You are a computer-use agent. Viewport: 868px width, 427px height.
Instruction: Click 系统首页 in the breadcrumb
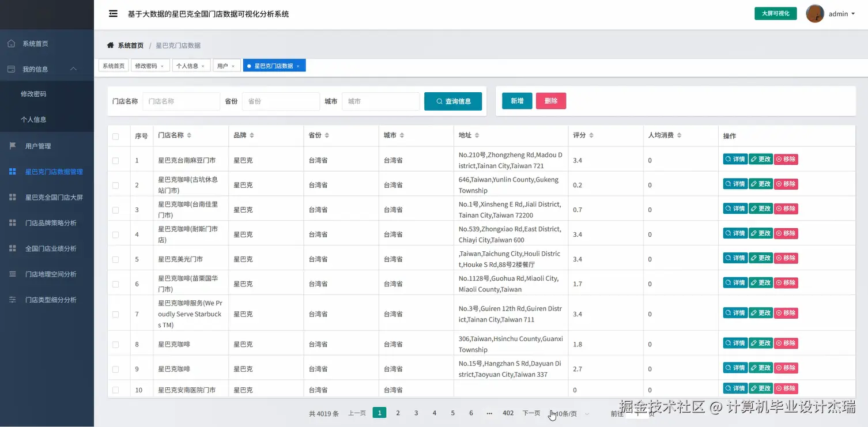pyautogui.click(x=131, y=46)
